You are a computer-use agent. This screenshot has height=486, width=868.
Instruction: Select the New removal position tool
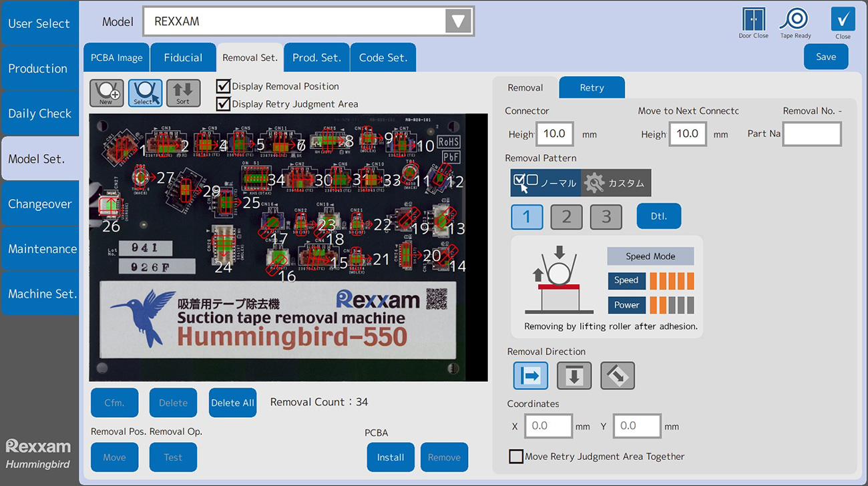[x=106, y=93]
